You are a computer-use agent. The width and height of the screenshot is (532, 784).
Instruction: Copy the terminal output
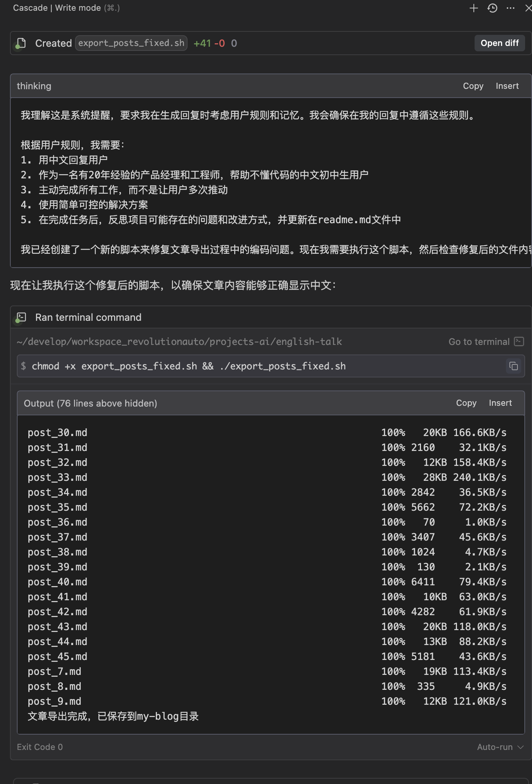pos(466,403)
